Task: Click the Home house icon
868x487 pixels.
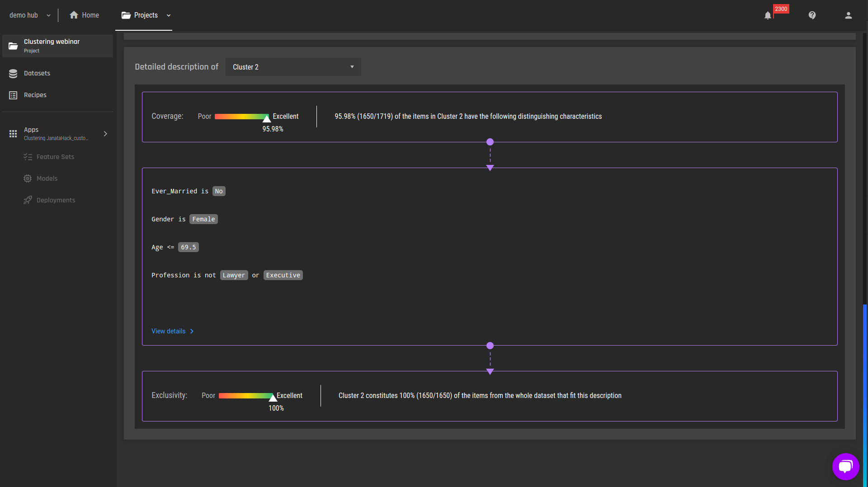Action: (x=74, y=15)
